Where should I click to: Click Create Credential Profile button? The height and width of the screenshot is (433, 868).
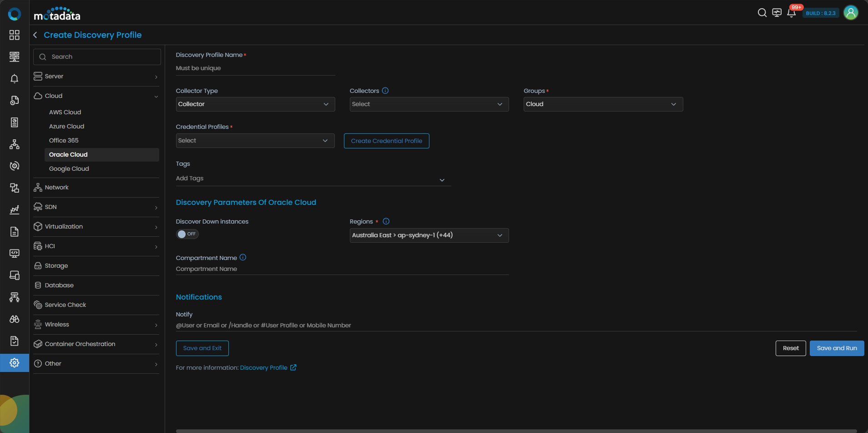(387, 141)
